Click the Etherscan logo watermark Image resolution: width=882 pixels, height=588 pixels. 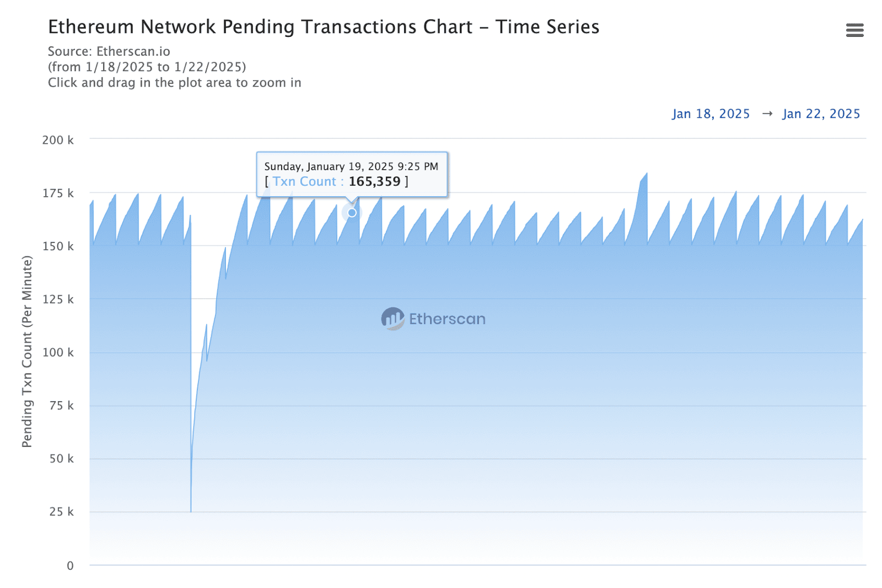(433, 319)
